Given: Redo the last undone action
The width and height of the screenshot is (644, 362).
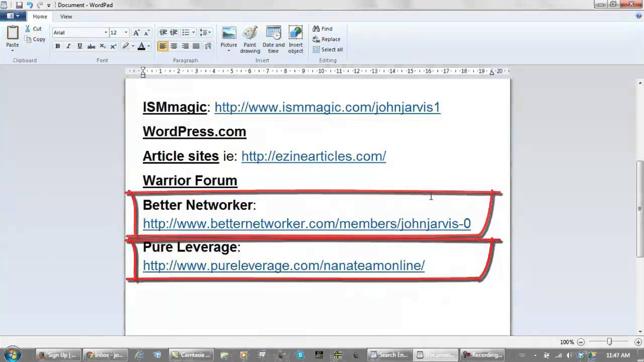Looking at the screenshot, I should (39, 5).
